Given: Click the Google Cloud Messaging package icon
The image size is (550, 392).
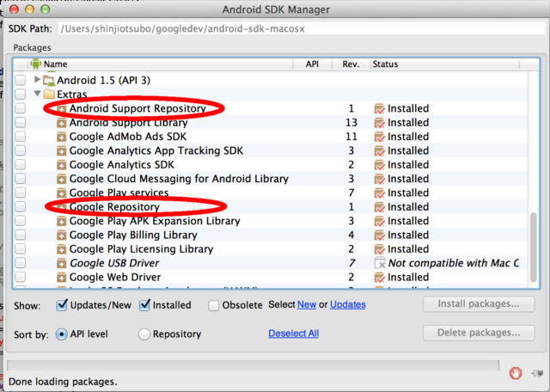Looking at the screenshot, I should (x=61, y=179).
